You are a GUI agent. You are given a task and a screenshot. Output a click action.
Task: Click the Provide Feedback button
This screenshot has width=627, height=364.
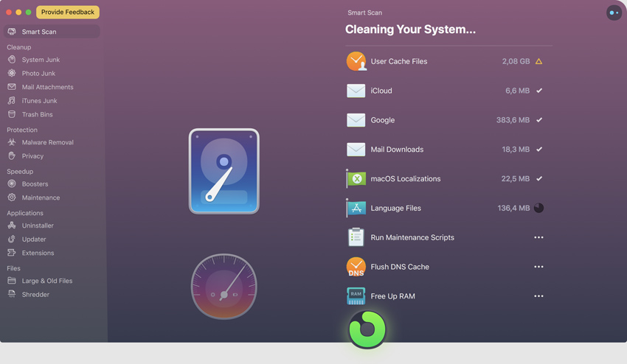click(x=68, y=12)
